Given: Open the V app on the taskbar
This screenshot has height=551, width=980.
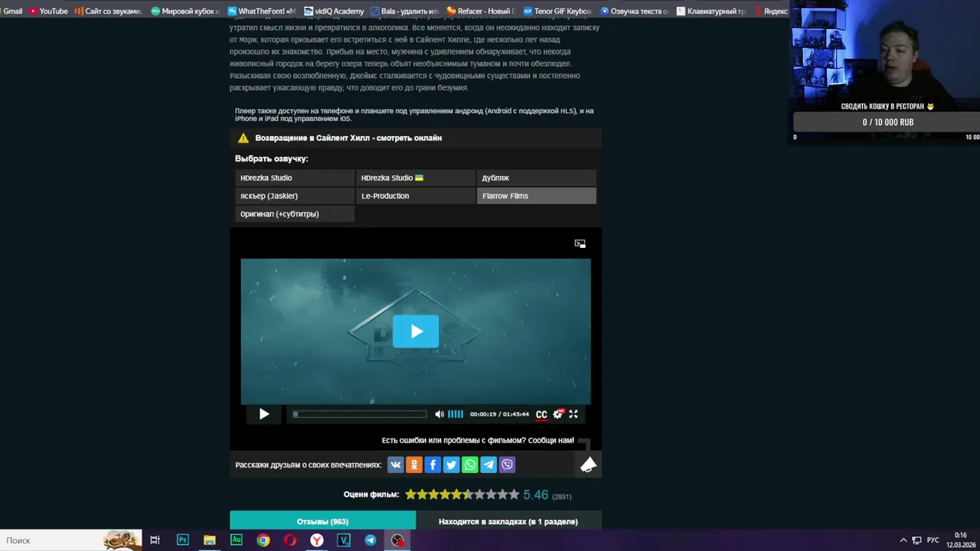Looking at the screenshot, I should tap(344, 540).
